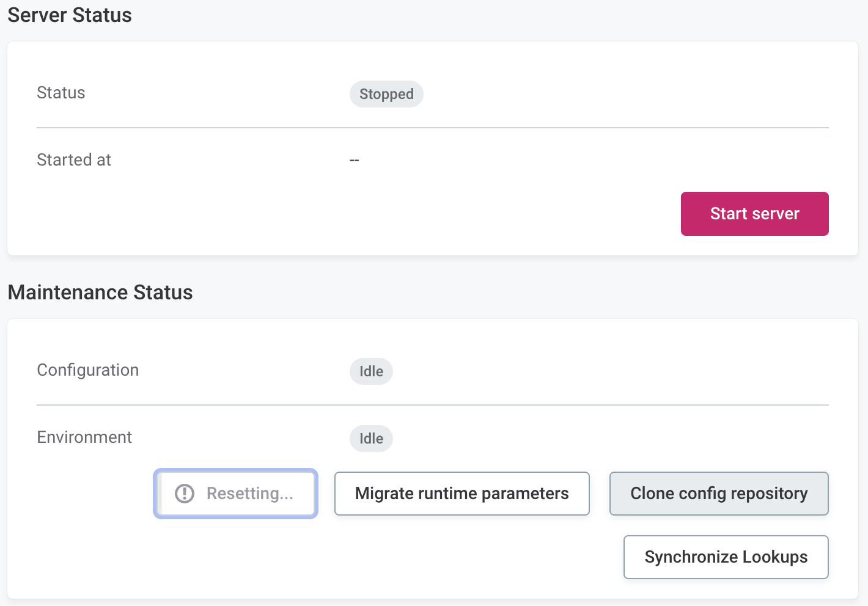
Task: Click the Idle badge next to Environment
Action: (x=370, y=438)
